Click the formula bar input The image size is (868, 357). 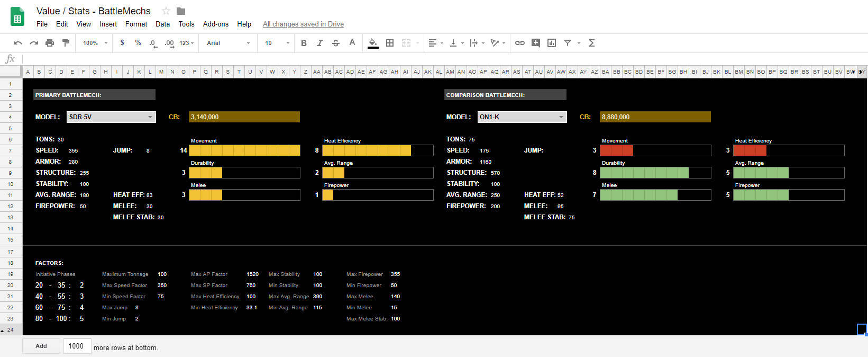[x=444, y=59]
